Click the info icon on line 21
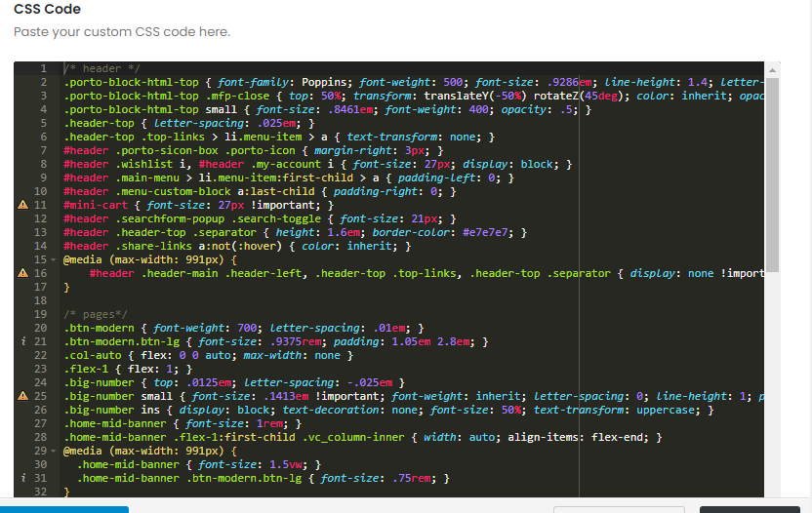The height and width of the screenshot is (513, 812). pos(22,341)
